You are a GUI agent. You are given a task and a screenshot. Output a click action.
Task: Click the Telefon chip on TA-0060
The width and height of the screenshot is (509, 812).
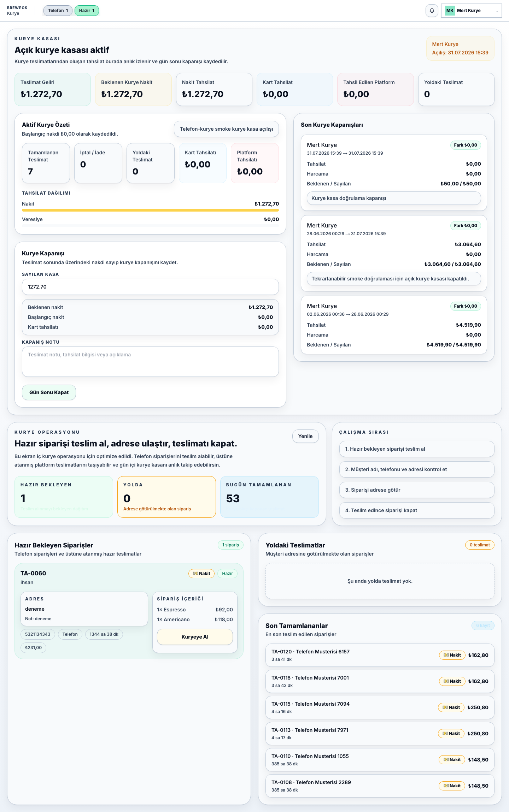click(x=70, y=634)
